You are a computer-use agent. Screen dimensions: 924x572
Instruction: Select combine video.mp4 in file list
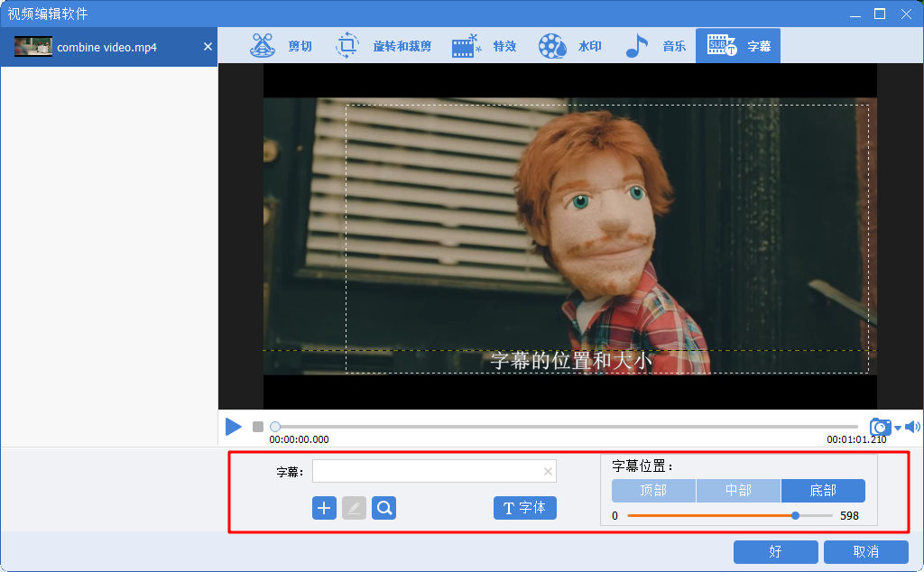pos(109,47)
